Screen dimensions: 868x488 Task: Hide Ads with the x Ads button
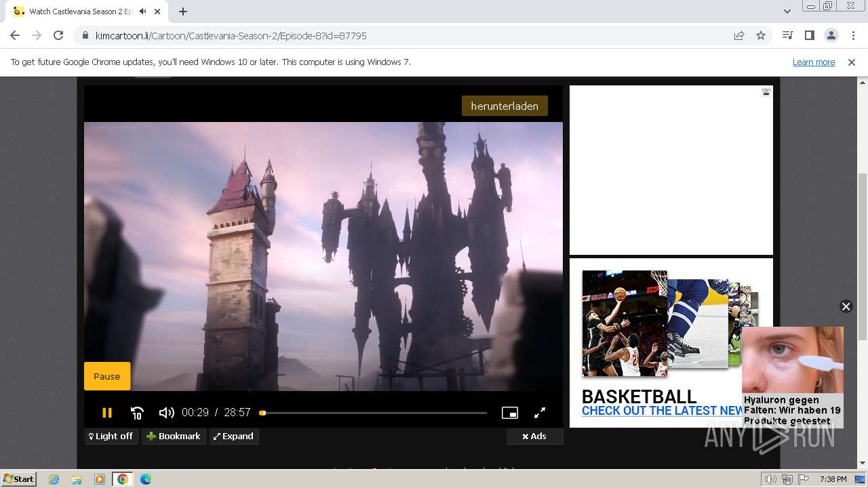pos(534,436)
